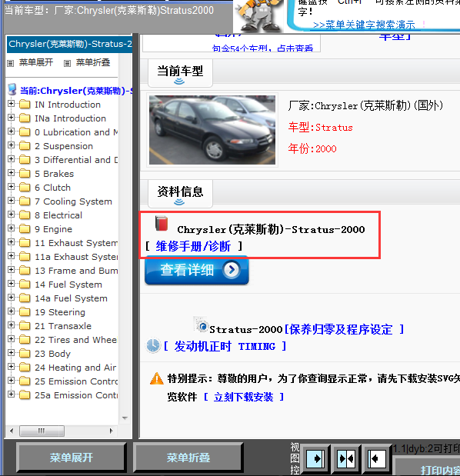This screenshot has height=476, width=460.
Task: Click the small icon before 菜单折叠 at top
Action: click(x=67, y=64)
